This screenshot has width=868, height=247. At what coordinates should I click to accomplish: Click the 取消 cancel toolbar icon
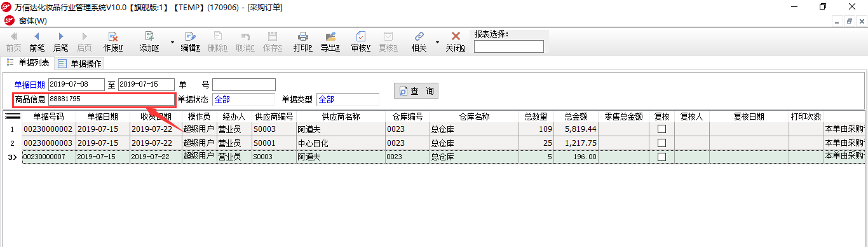pyautogui.click(x=245, y=42)
